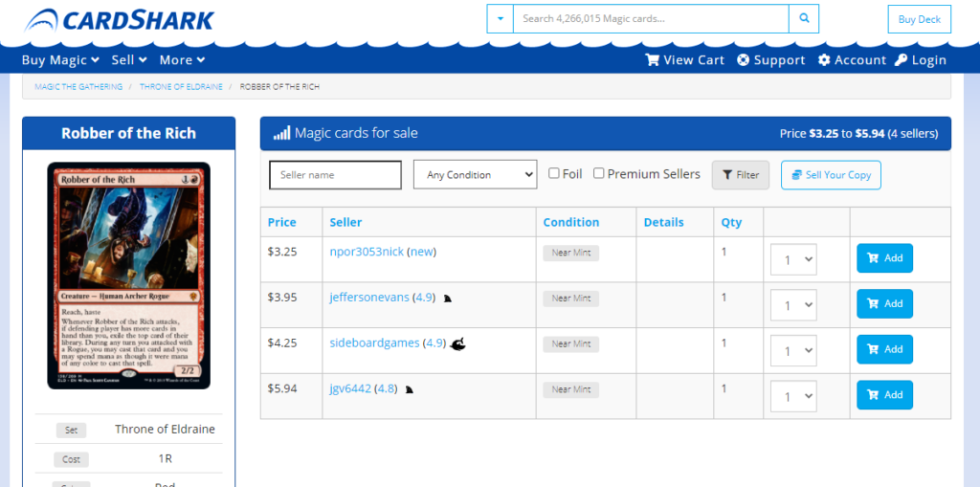Click the Throne of Eldraine set value
980x487 pixels.
(x=165, y=430)
